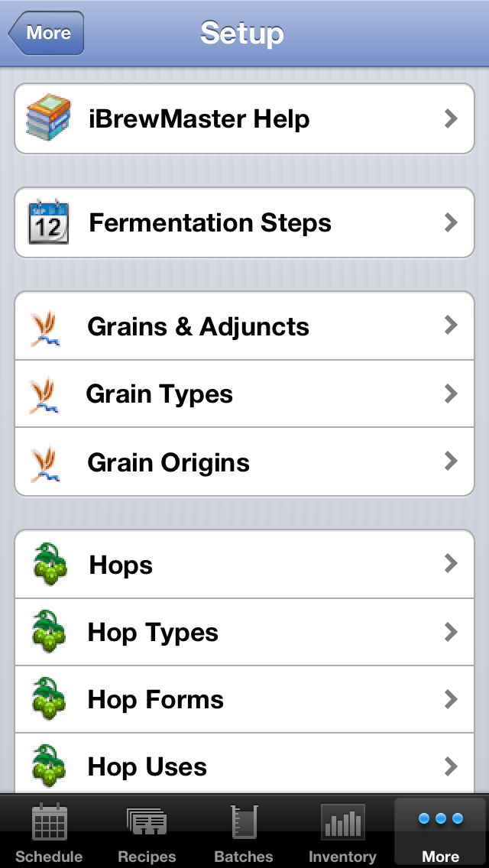Expand the iBrewMaster Help chevron
The height and width of the screenshot is (868, 489).
(x=451, y=118)
